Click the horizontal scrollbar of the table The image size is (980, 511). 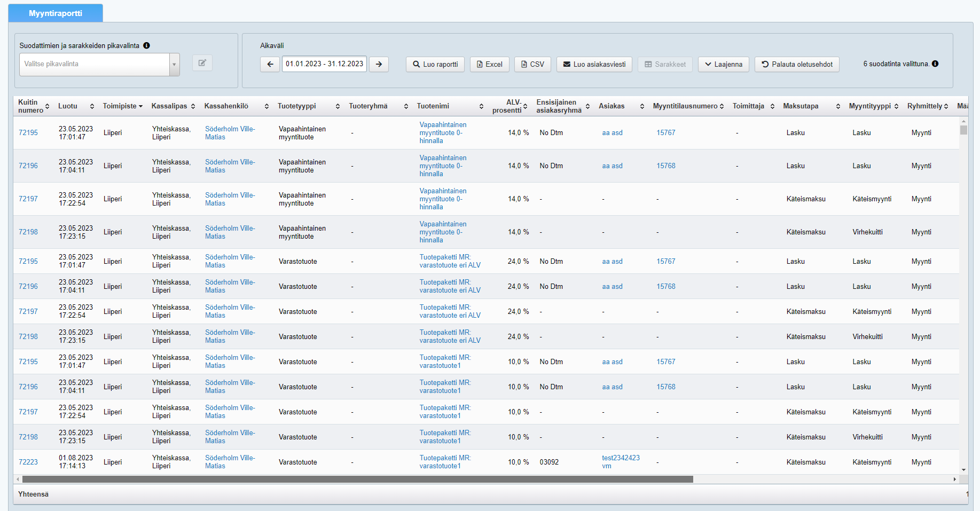[x=358, y=479]
